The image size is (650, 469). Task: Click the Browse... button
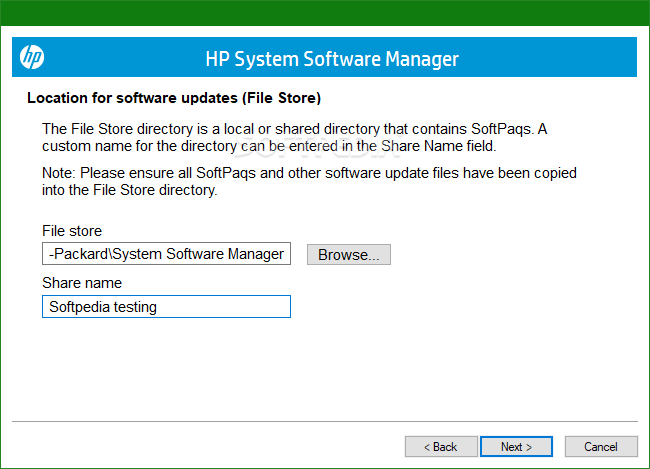pos(349,254)
